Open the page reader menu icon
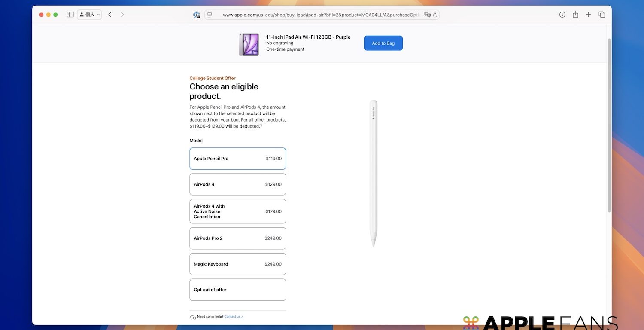Viewport: 644px width, 330px height. point(210,15)
